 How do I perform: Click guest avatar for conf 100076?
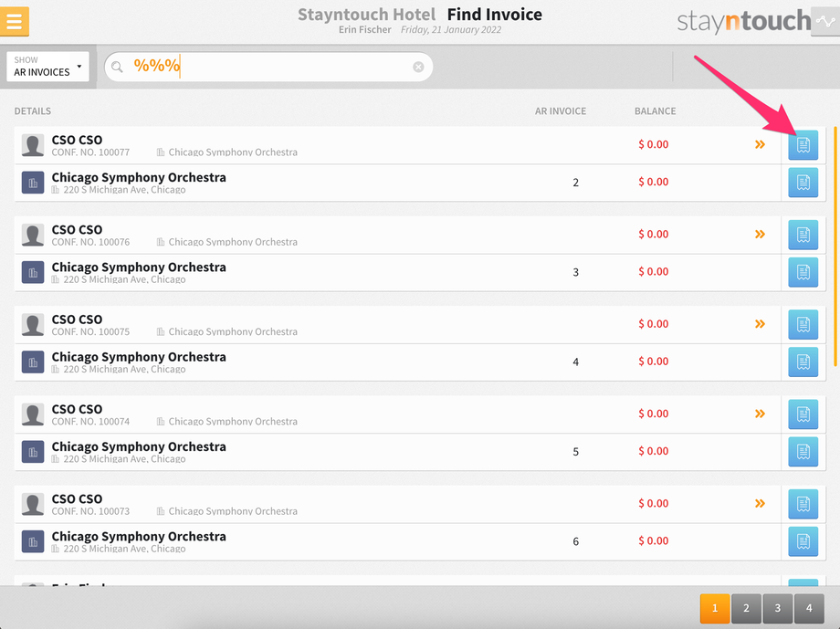33,236
